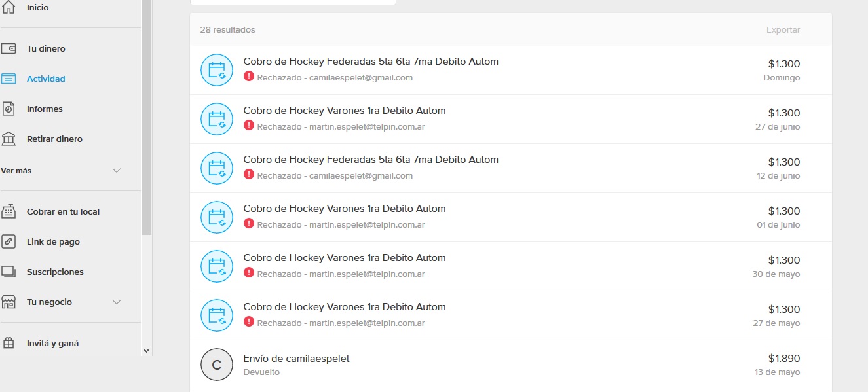
Task: Click subscription icon of 30 de mayo charge
Action: [217, 266]
